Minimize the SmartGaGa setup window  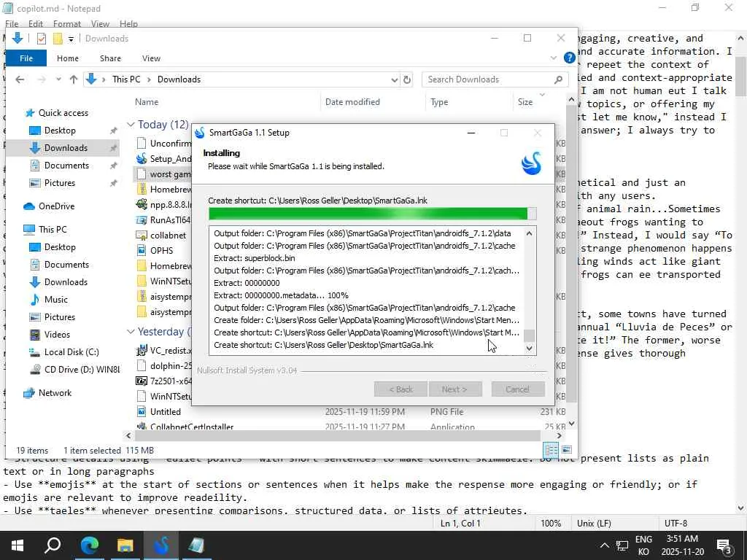(x=471, y=133)
